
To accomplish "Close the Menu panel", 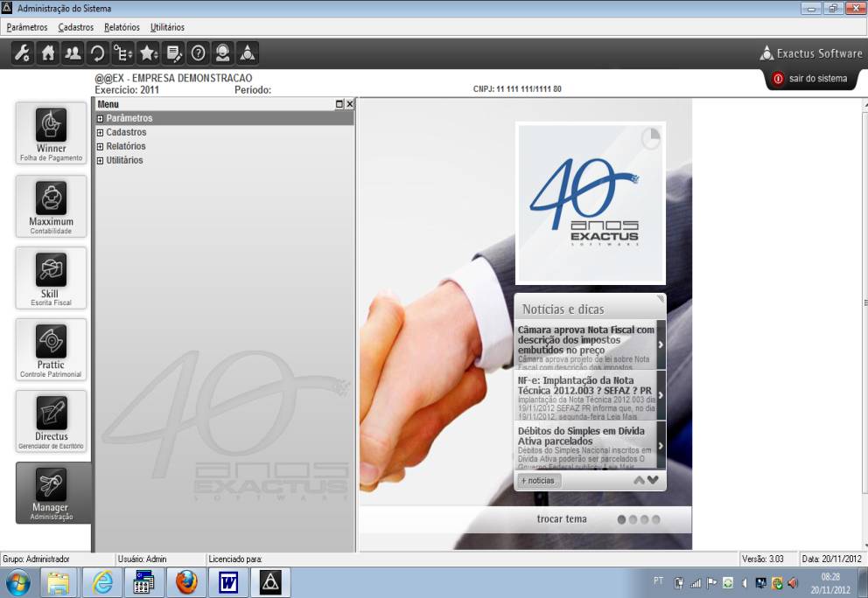I will [350, 104].
